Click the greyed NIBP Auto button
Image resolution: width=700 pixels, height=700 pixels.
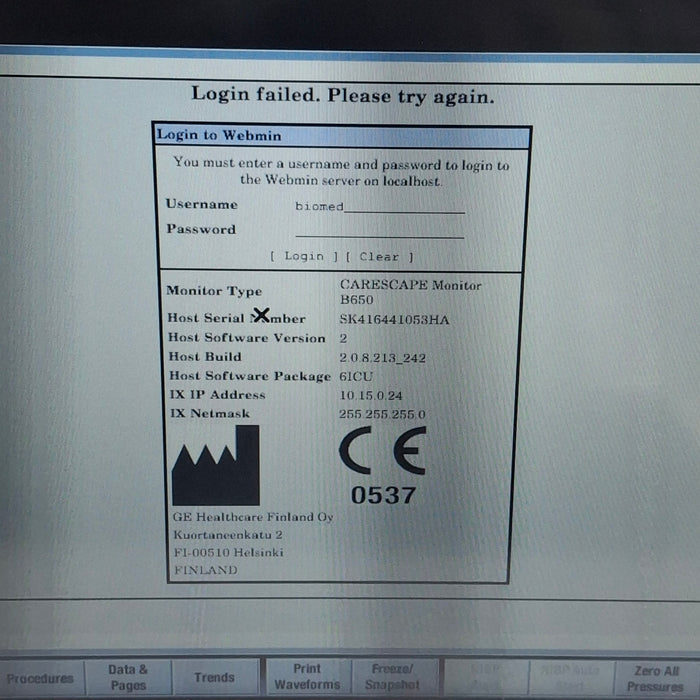pyautogui.click(x=571, y=678)
